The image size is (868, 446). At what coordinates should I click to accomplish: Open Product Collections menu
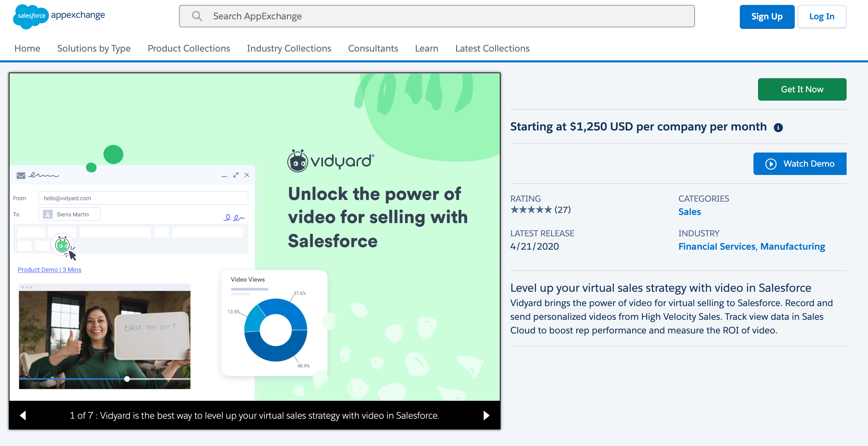189,48
